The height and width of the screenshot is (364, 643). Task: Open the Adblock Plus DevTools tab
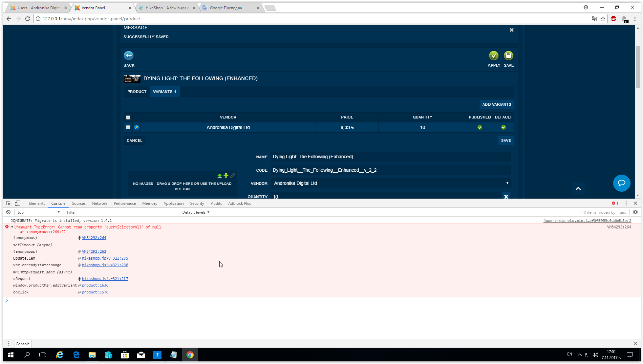click(x=240, y=203)
